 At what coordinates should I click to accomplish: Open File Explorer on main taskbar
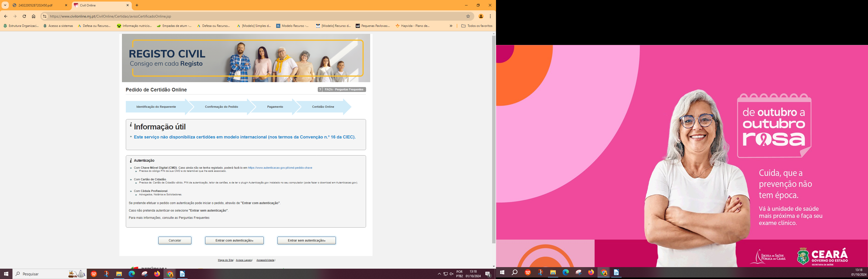[119, 274]
